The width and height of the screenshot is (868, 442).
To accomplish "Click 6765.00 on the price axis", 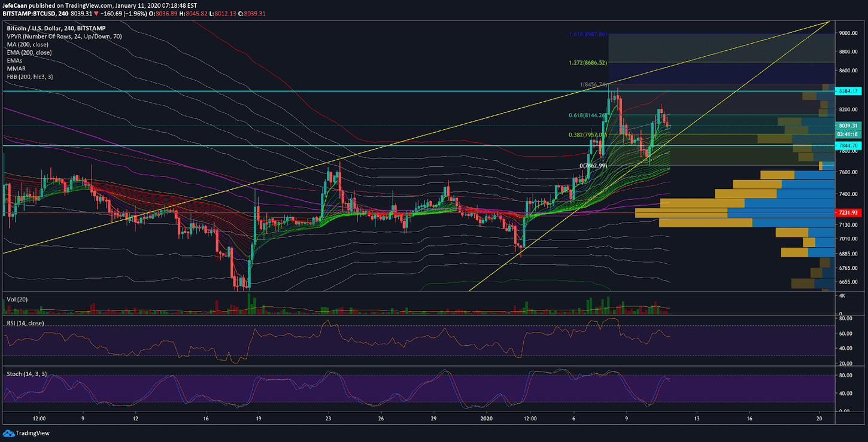I will point(848,267).
